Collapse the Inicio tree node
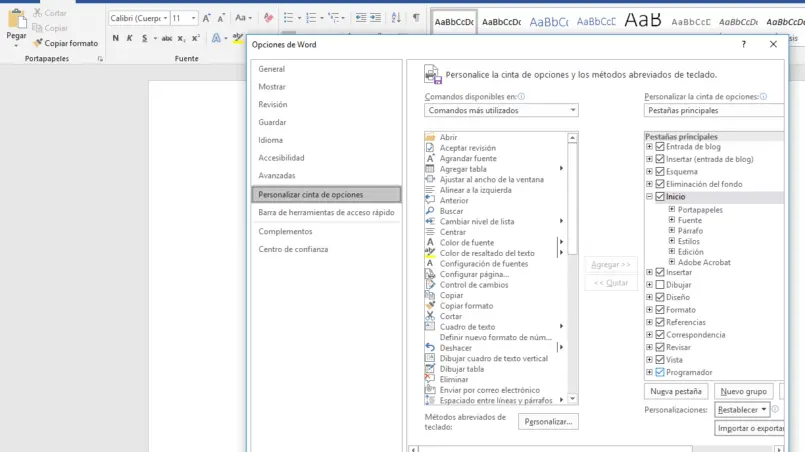 click(649, 197)
